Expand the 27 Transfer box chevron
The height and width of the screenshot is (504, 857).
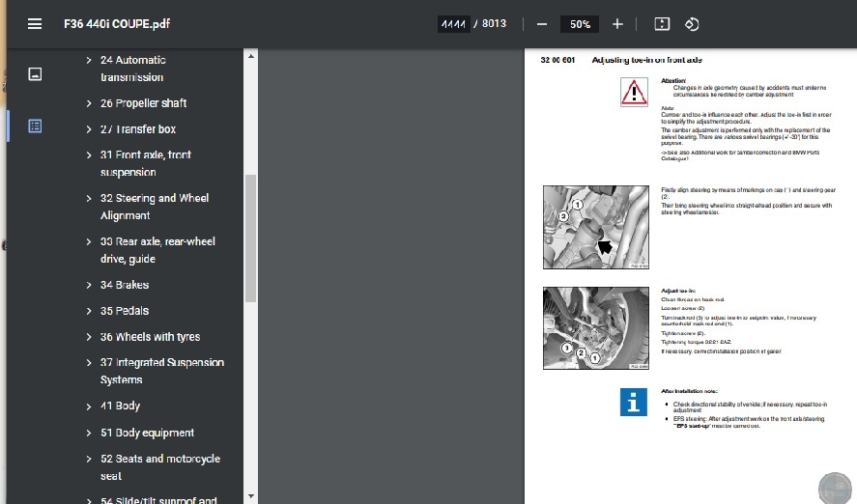pyautogui.click(x=89, y=129)
